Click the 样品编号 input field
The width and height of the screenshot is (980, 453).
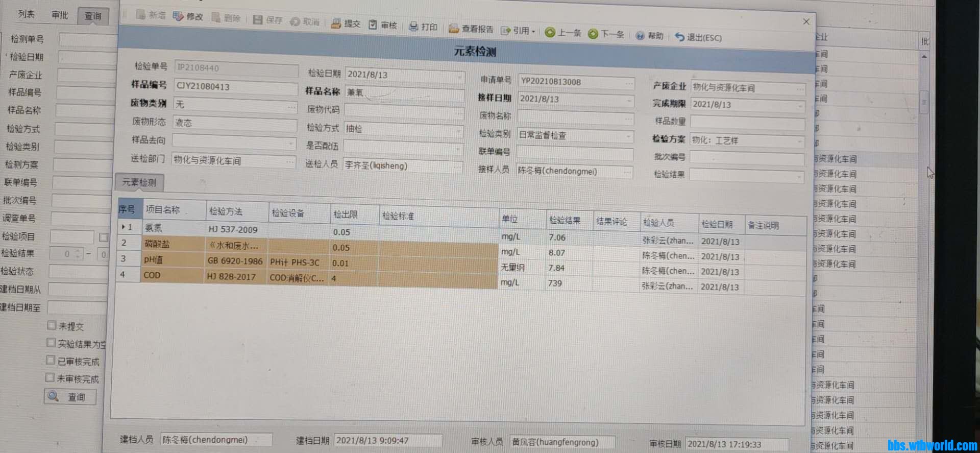[236, 87]
